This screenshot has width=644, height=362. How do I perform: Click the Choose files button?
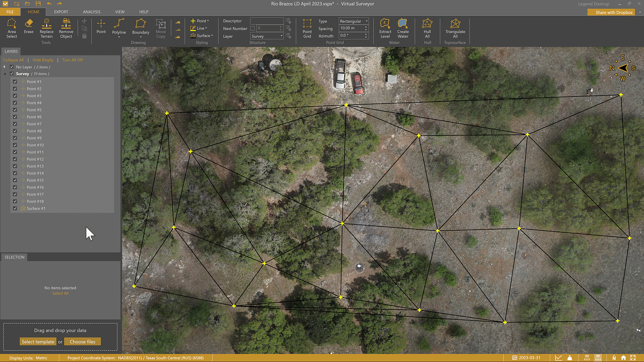click(x=83, y=342)
